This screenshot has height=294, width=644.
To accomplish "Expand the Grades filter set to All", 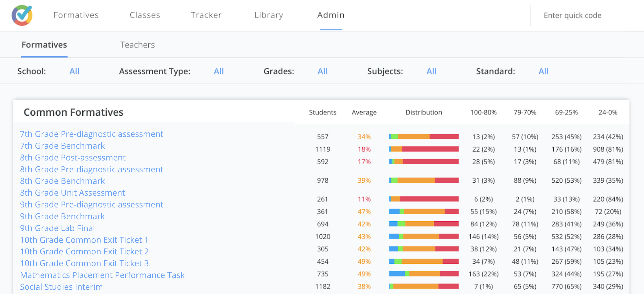I will (x=322, y=71).
